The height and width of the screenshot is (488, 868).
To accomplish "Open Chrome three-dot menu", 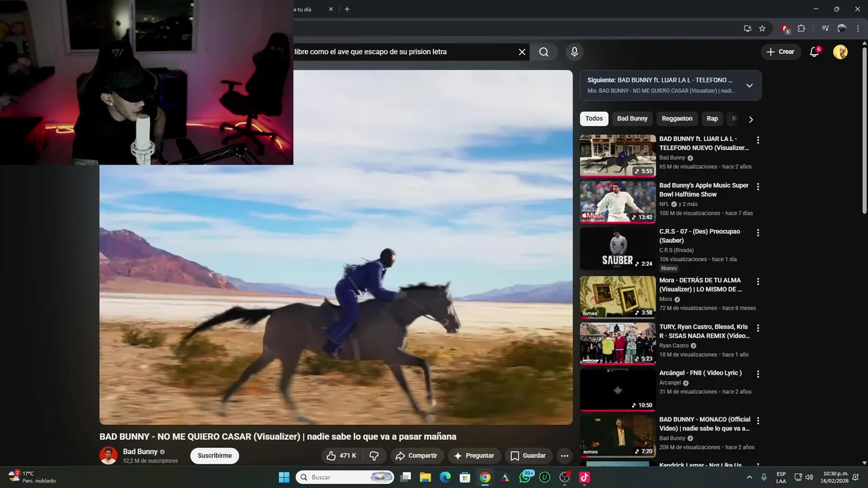I will click(x=858, y=28).
